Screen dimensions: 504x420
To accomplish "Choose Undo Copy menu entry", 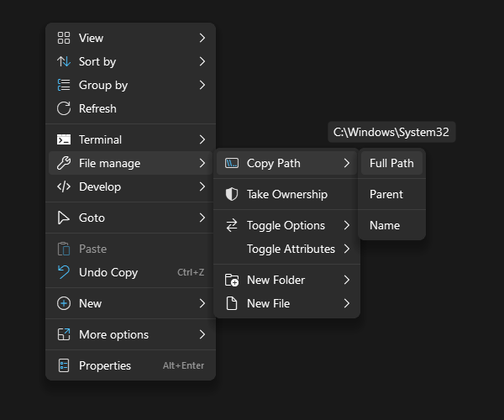I will (x=108, y=272).
